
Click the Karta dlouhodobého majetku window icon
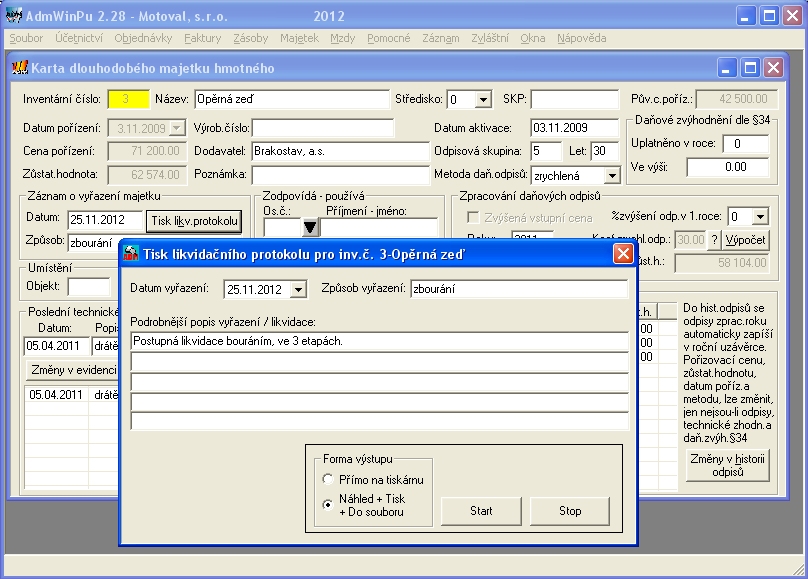[x=20, y=67]
